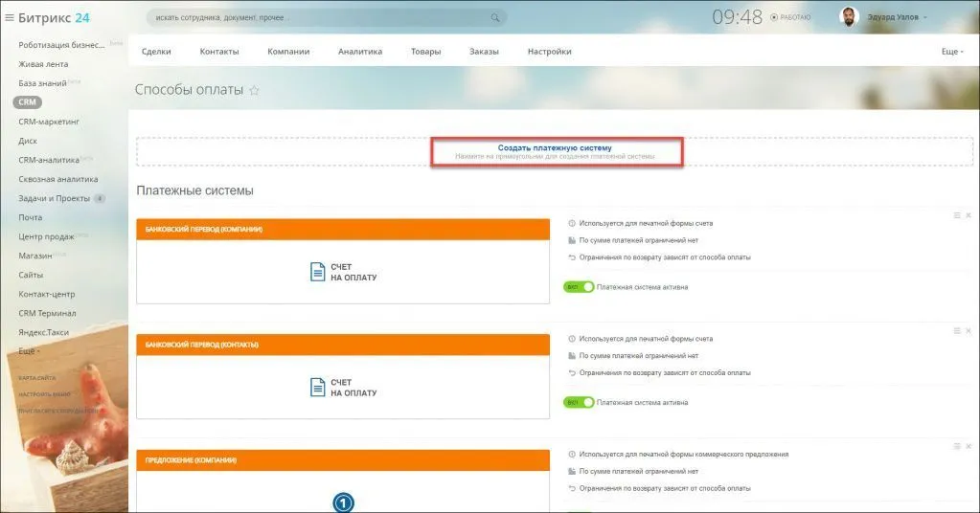Open the Сделки tab
The image size is (980, 513).
click(x=156, y=52)
